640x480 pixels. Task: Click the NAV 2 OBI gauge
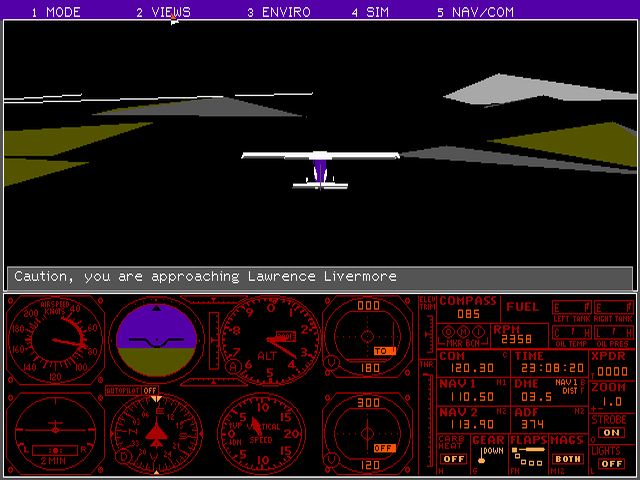point(367,433)
